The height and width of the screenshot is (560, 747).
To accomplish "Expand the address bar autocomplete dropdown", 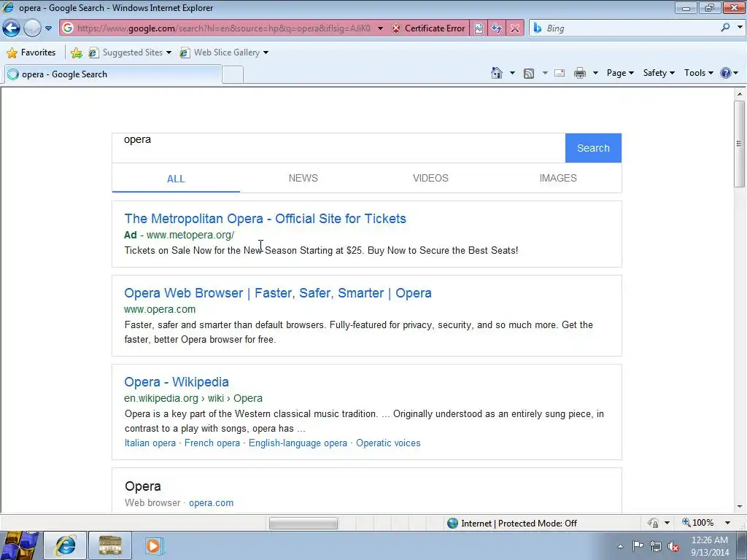I will pos(380,28).
